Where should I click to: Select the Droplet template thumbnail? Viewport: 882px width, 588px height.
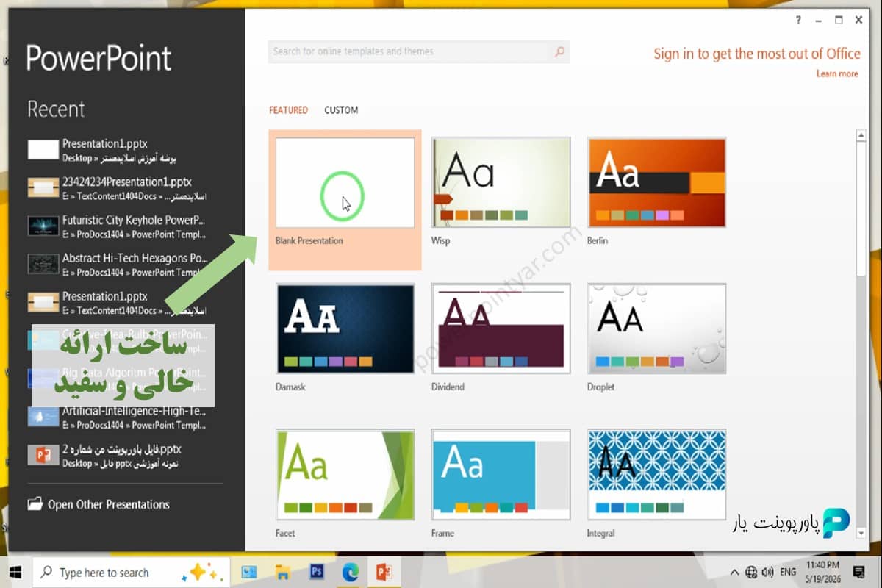click(656, 329)
